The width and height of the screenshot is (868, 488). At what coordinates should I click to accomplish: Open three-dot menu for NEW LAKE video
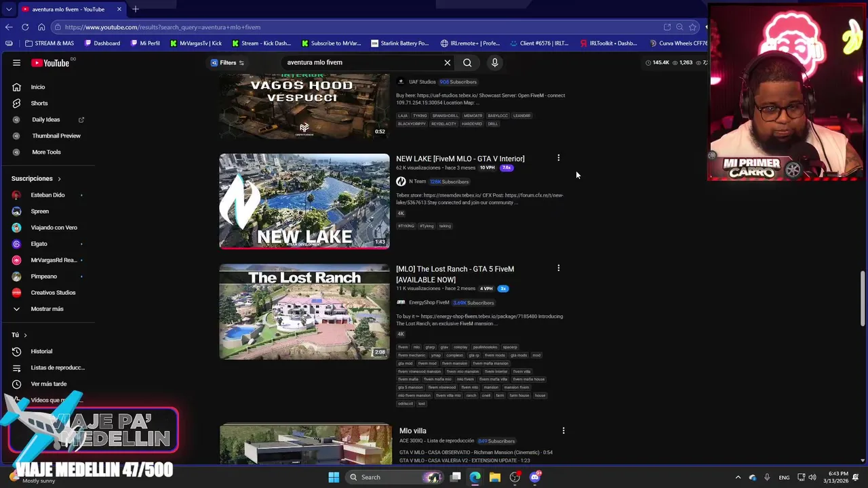click(x=558, y=158)
